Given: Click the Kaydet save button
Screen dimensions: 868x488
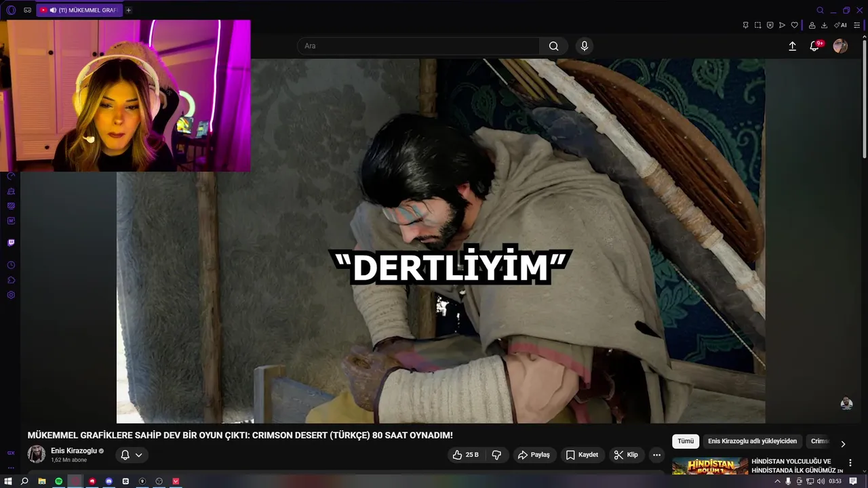Looking at the screenshot, I should point(582,455).
